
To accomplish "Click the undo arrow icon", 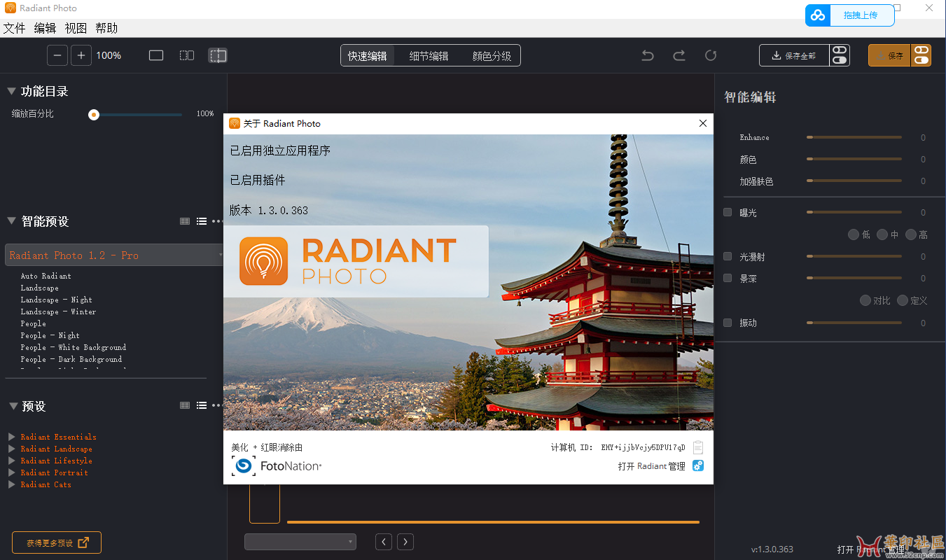I will click(x=648, y=55).
